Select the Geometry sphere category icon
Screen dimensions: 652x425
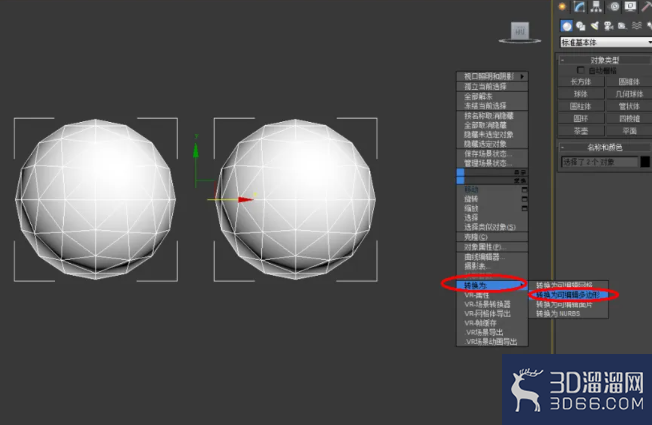pos(566,26)
